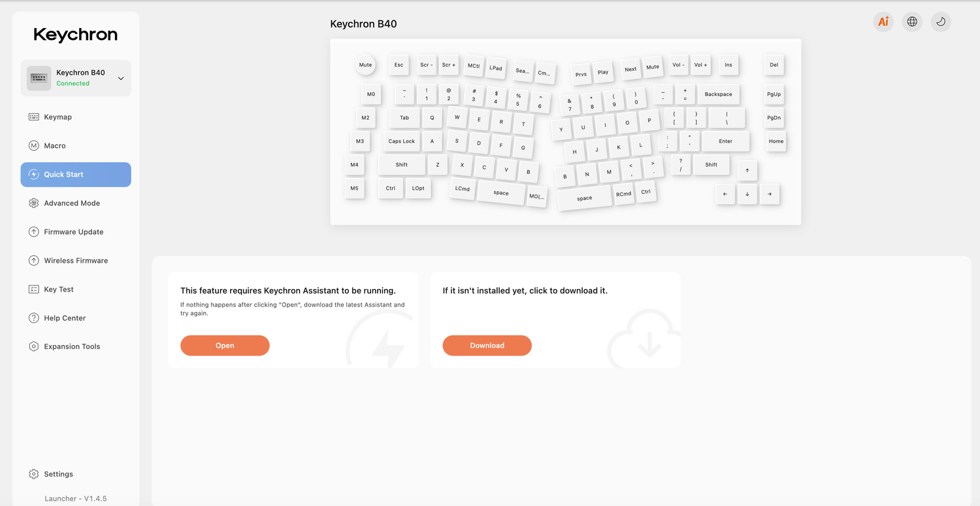Click the keyboard device thumbnail
The height and width of the screenshot is (506, 980).
pos(39,78)
